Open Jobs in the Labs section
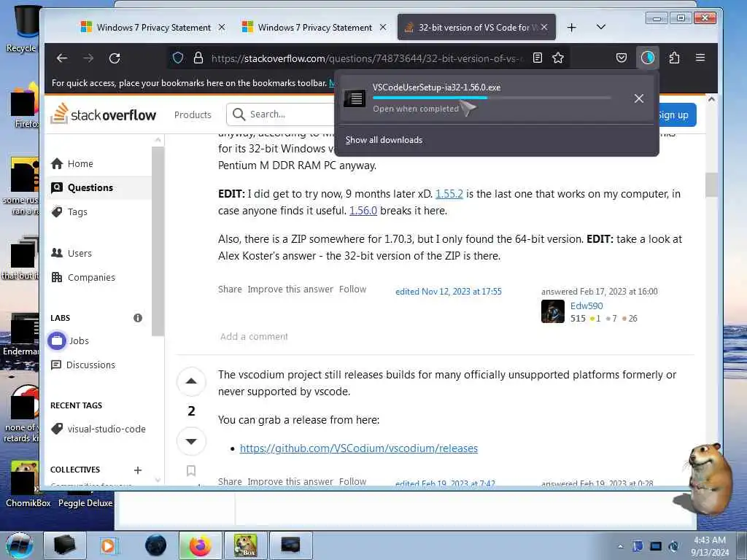747x560 pixels. pos(79,341)
